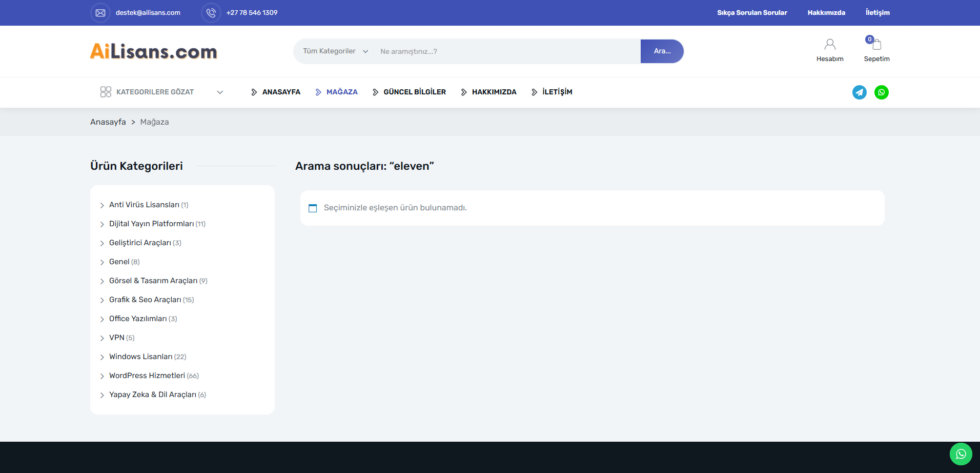Click the phone icon in top bar
Image resolution: width=980 pixels, height=473 pixels.
pos(211,13)
